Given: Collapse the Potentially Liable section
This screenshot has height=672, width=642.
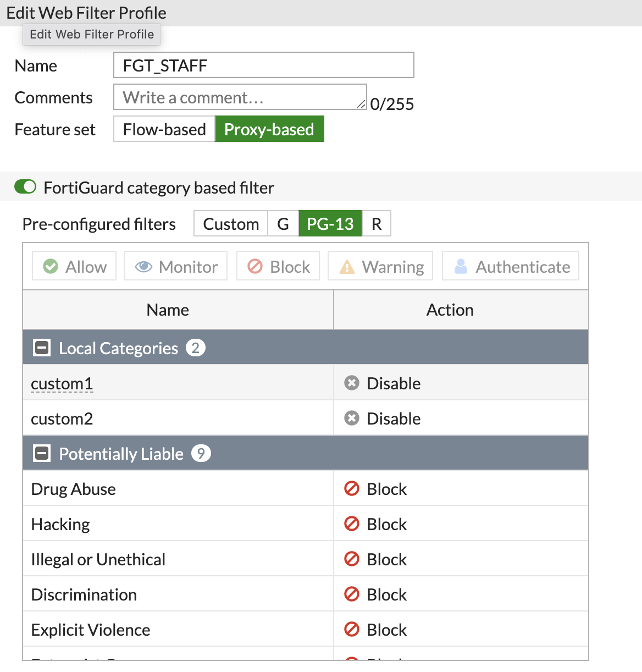Looking at the screenshot, I should 41,453.
